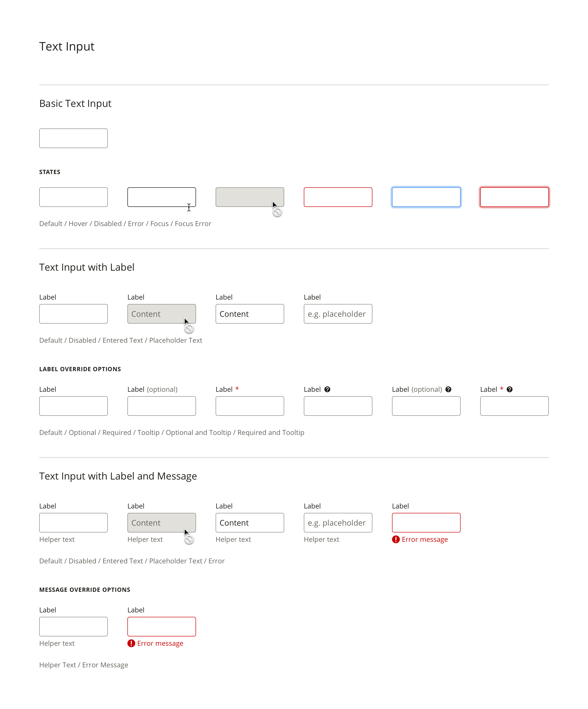Click the 'Text Input' page title

coord(67,47)
